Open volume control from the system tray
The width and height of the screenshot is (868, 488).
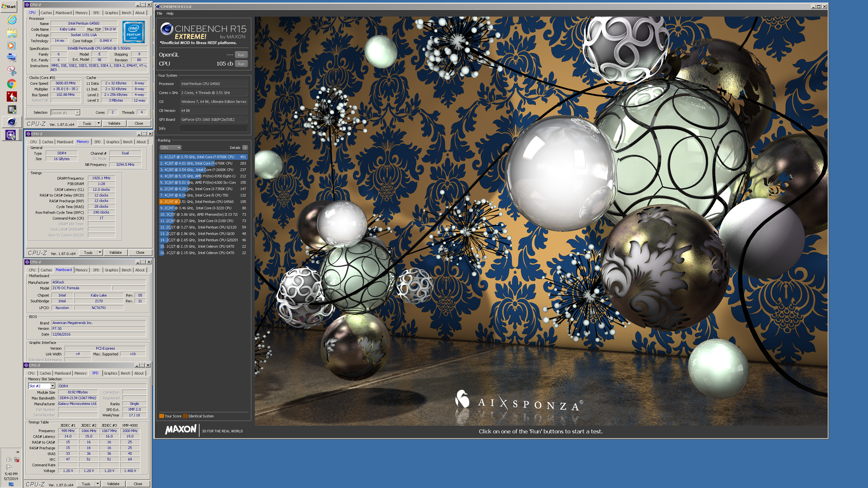(x=9, y=459)
